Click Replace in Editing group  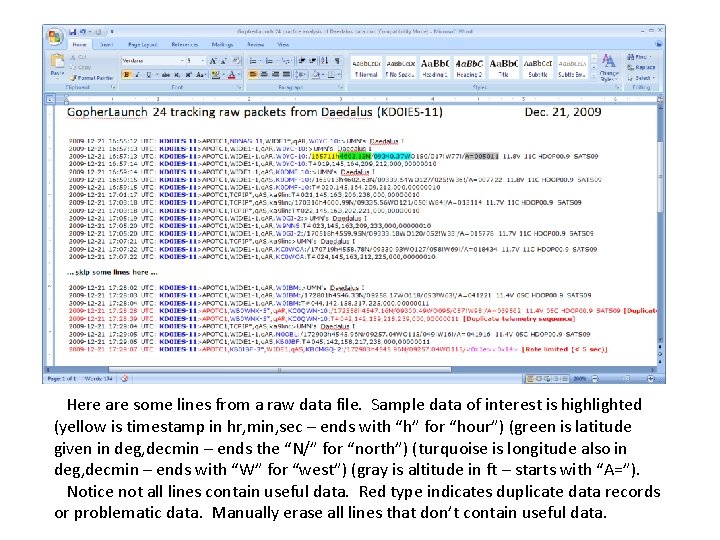coord(641,67)
